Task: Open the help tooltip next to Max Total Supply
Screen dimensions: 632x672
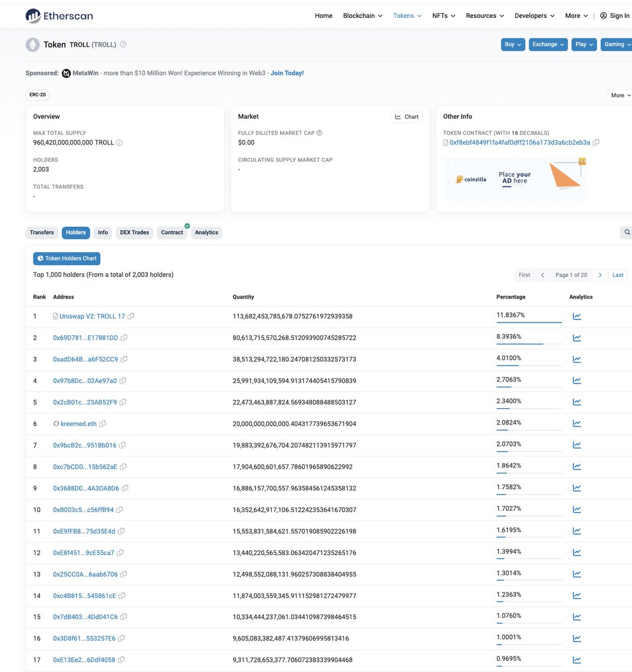Action: pos(119,142)
